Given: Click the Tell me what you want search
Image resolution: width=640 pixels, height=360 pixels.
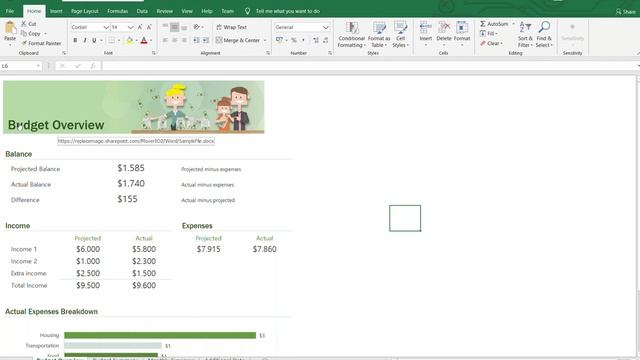Looking at the screenshot, I should [x=282, y=11].
